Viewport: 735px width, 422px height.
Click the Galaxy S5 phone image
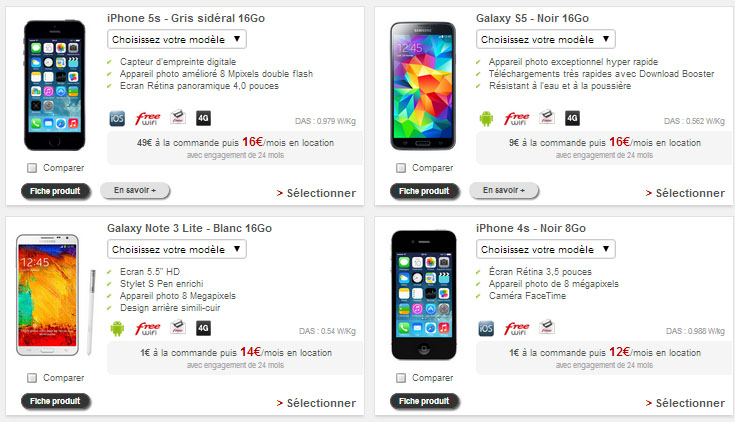click(x=423, y=86)
